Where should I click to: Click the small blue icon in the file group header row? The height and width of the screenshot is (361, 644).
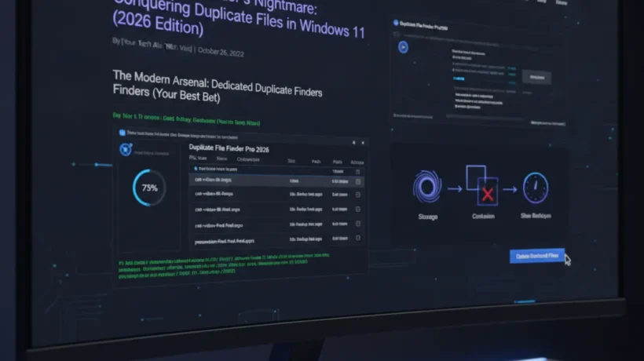point(196,169)
